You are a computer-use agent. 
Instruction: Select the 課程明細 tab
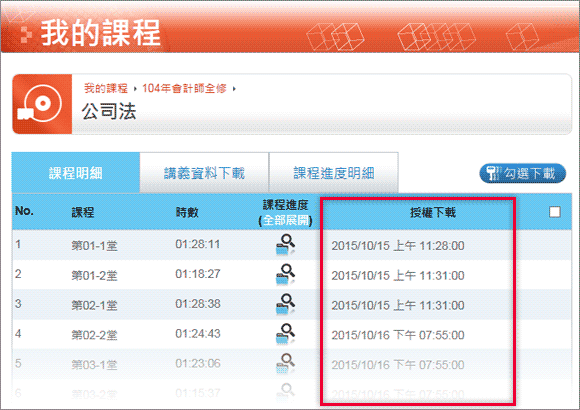(76, 173)
